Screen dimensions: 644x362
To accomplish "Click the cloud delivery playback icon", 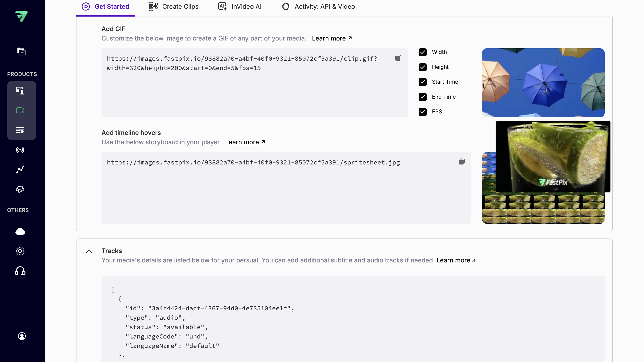I will (x=20, y=189).
